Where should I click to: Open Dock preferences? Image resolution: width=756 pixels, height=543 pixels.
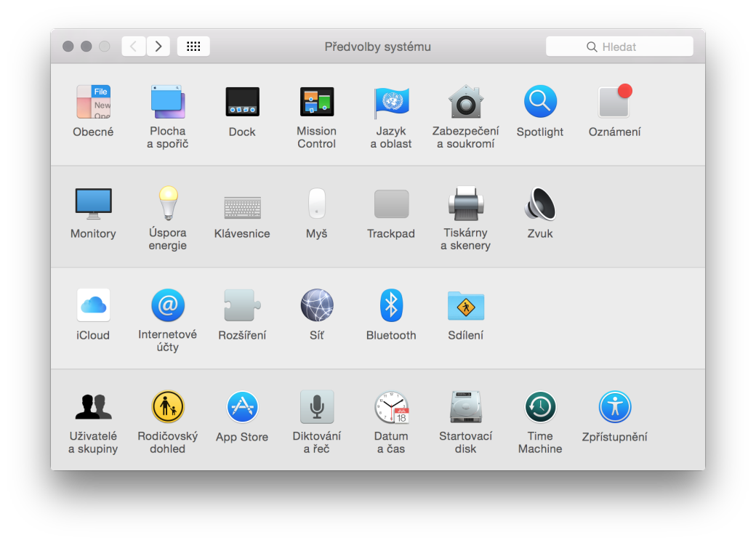(242, 101)
